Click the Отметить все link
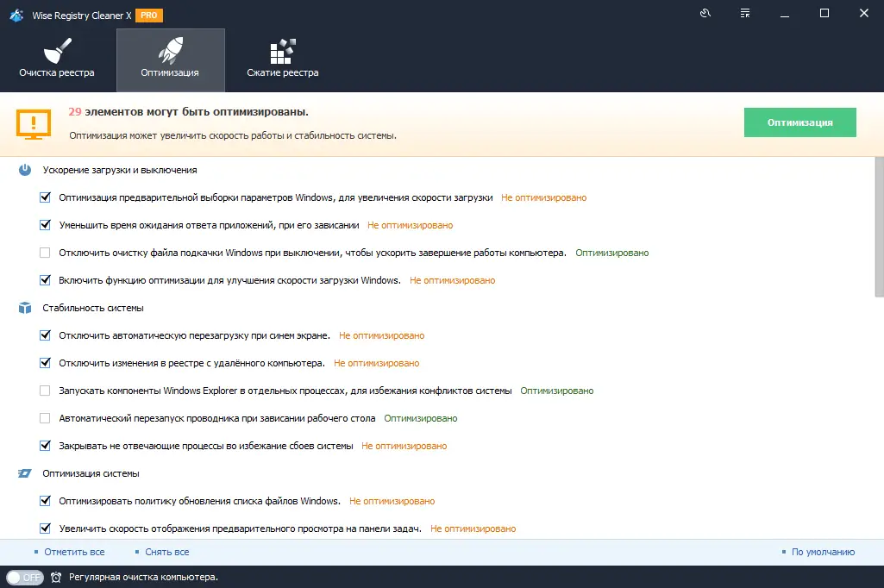The height and width of the screenshot is (588, 884). tap(74, 552)
